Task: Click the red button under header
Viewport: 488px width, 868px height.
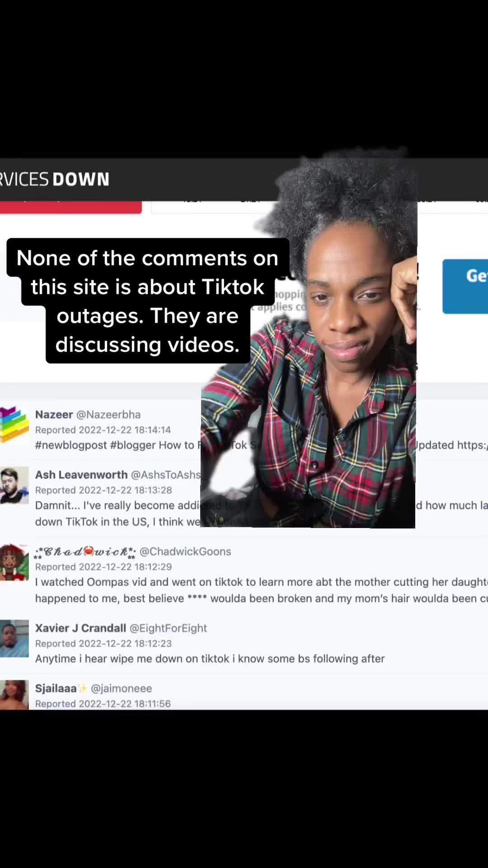Action: 70,207
